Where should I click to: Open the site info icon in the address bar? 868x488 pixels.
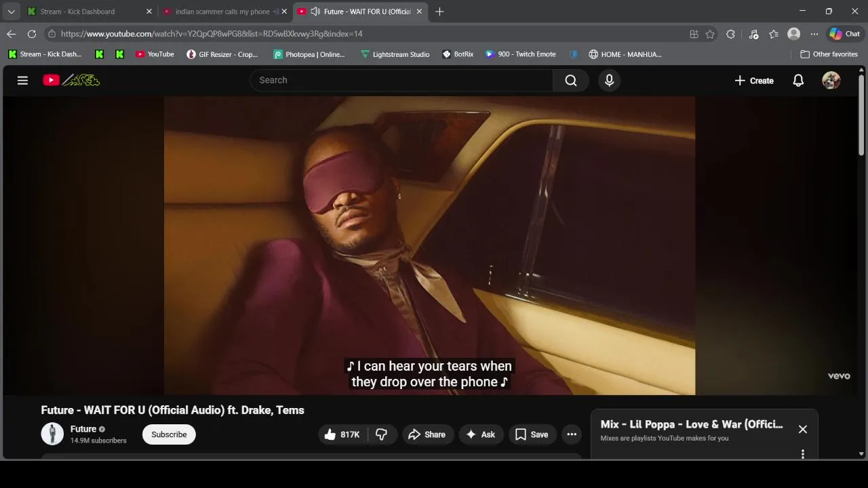pos(52,34)
